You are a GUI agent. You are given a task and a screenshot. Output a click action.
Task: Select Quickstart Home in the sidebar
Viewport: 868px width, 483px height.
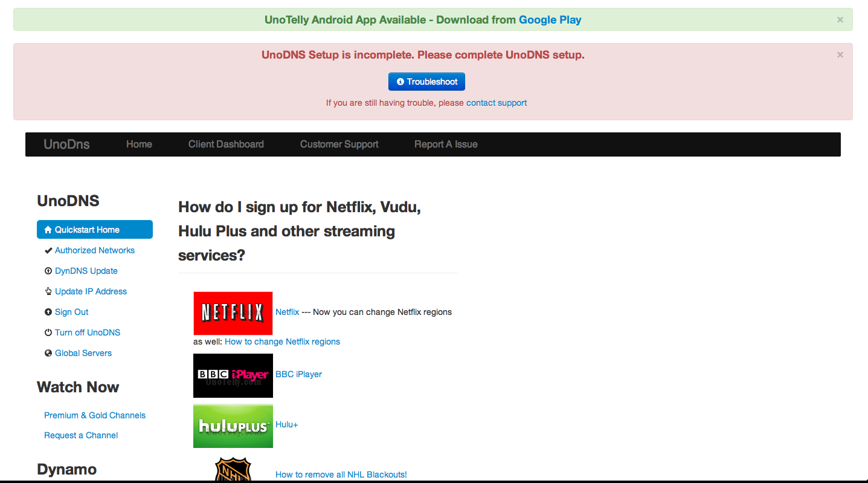(95, 230)
